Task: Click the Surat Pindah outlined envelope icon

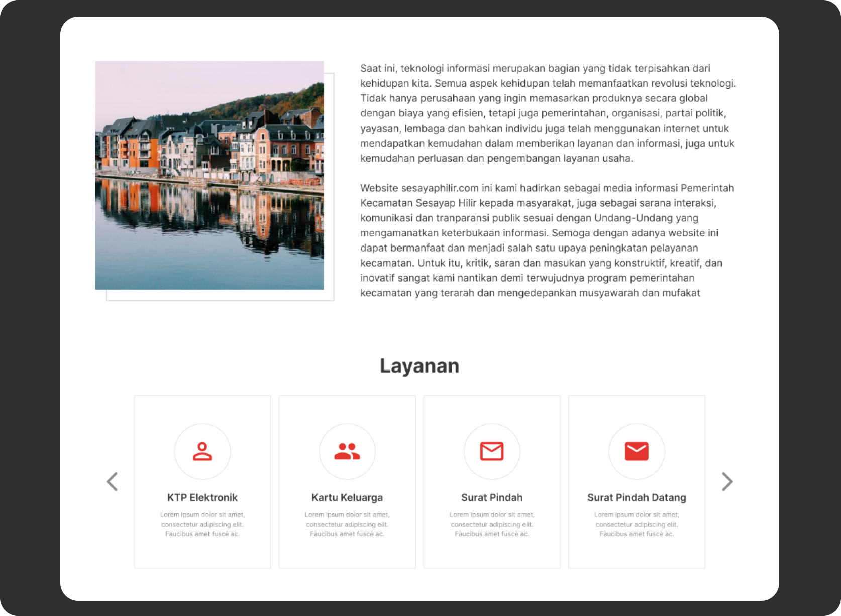Action: 492,451
